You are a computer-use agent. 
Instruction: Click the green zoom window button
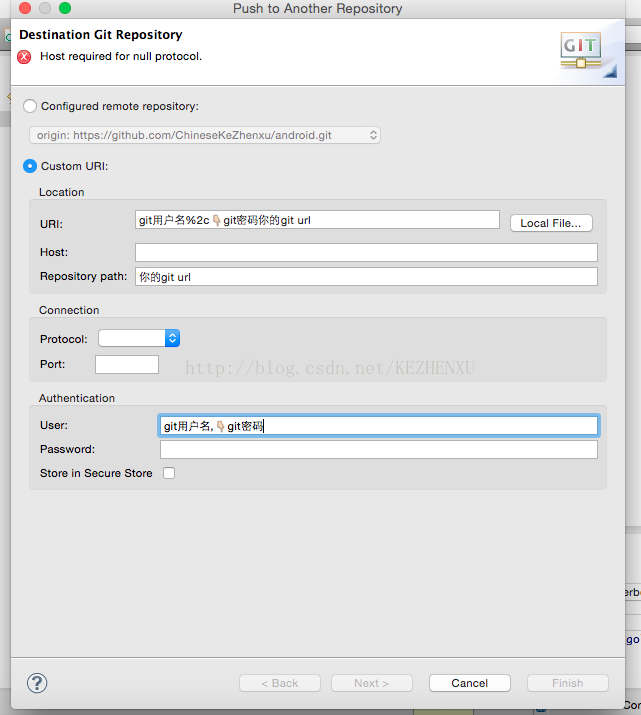pos(65,8)
